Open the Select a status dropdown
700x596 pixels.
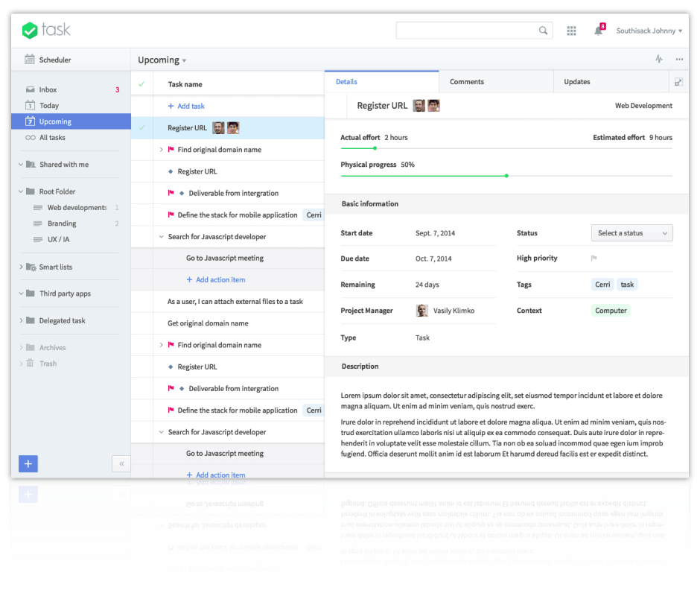tap(631, 232)
